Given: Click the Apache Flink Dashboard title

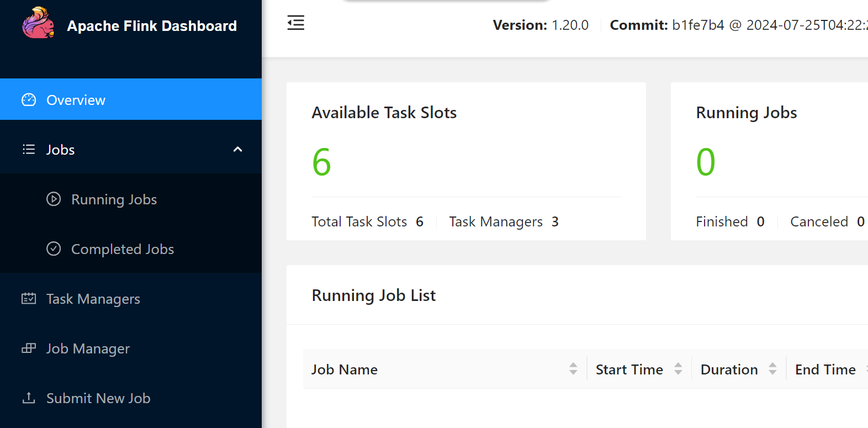Looking at the screenshot, I should pos(152,26).
